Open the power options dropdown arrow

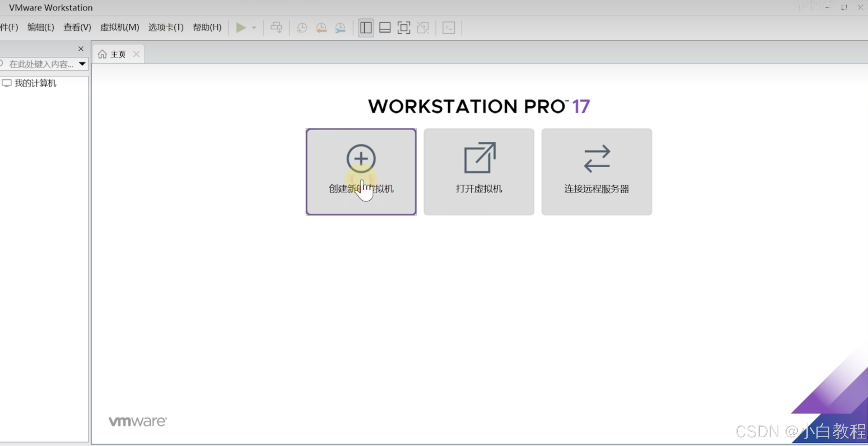[254, 28]
